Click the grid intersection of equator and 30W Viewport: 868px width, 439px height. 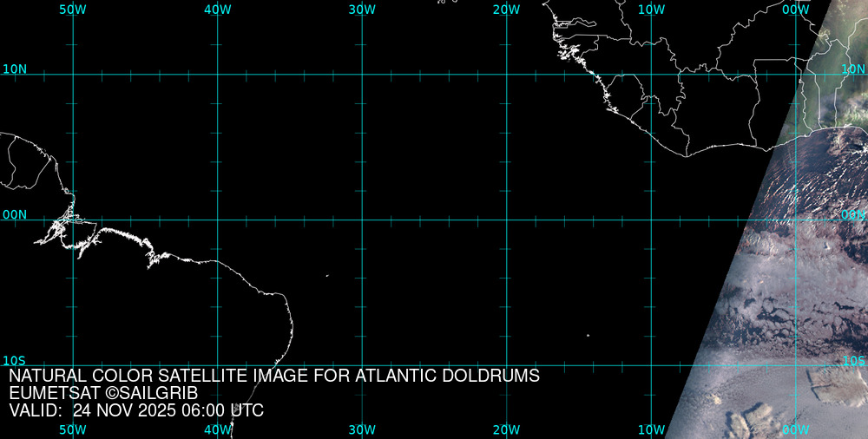click(362, 219)
